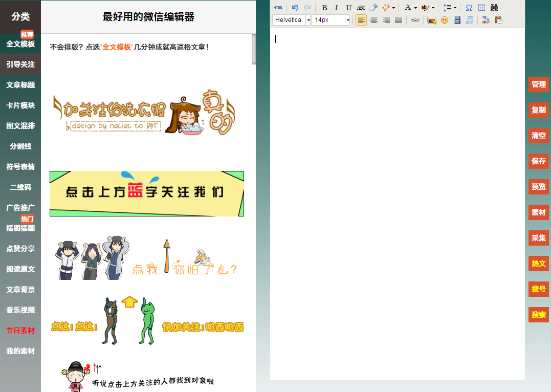
Task: Open the font color picker
Action: click(x=408, y=7)
